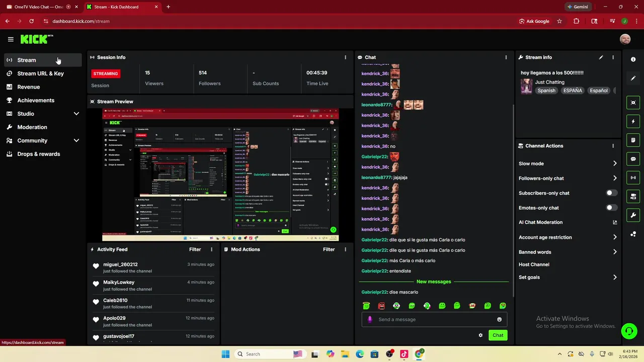This screenshot has height=362, width=644.
Task: Open Channel Actions panel options menu
Action: (x=613, y=146)
